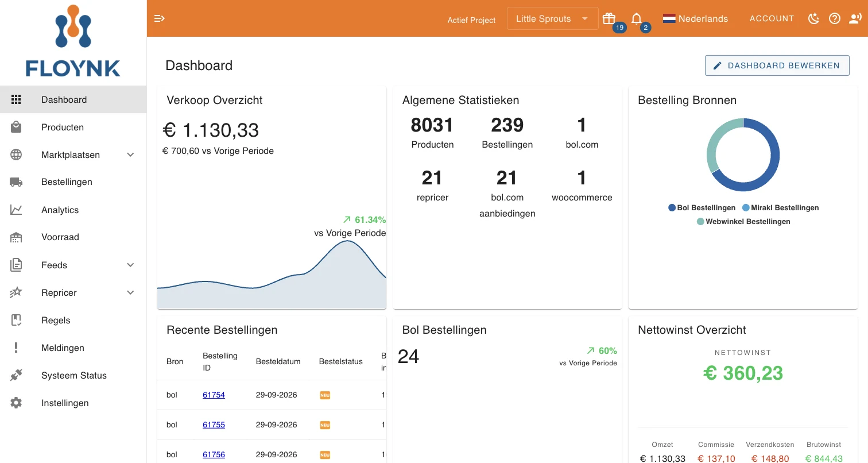Screen dimensions: 868x463
Task: Toggle the Mirakl Bestellingen legend swatch
Action: pos(746,207)
